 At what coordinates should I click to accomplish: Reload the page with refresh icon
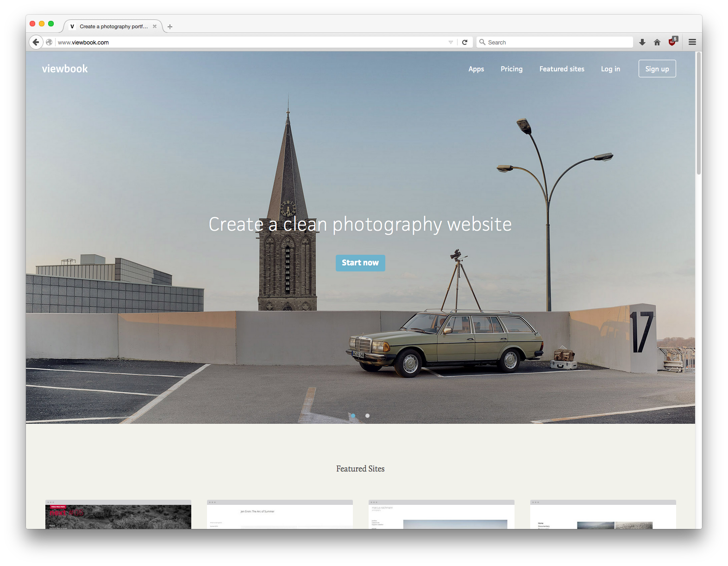(x=464, y=42)
